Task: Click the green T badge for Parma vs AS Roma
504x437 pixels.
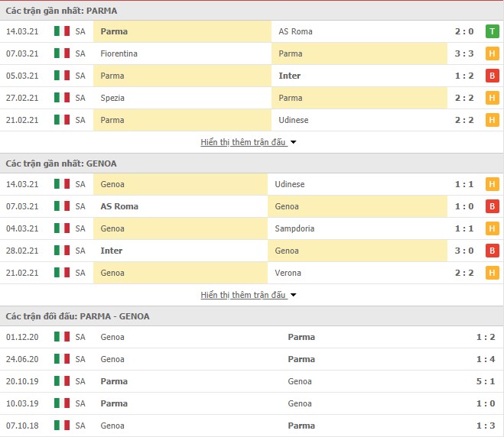Action: (x=492, y=31)
